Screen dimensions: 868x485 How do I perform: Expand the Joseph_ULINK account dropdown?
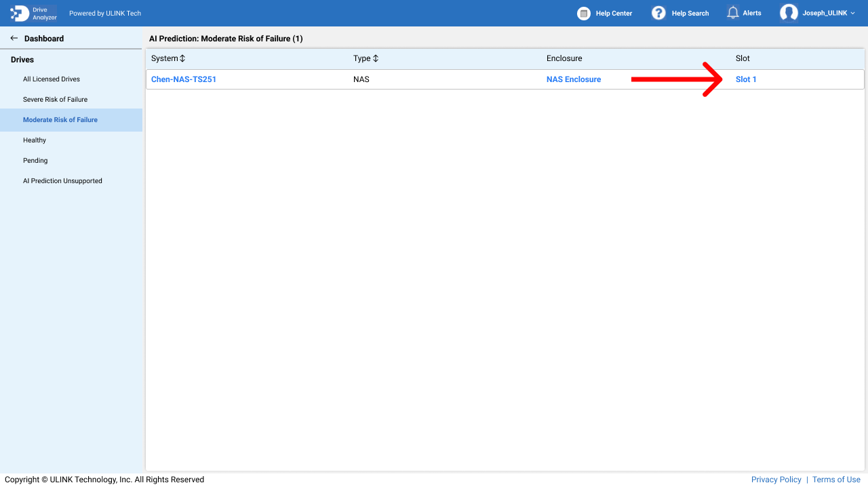point(852,14)
